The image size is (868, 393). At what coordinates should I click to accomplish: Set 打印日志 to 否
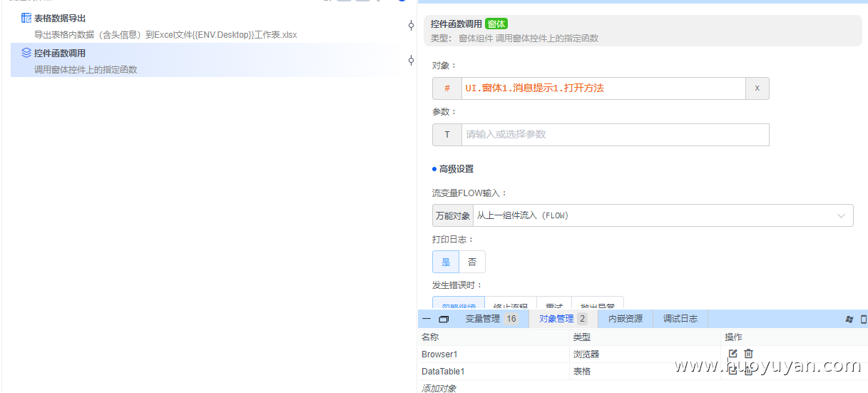[472, 262]
